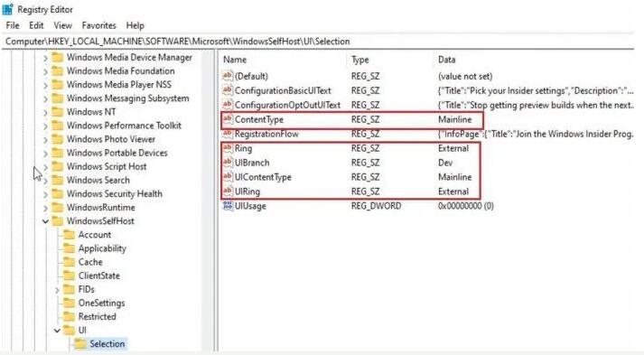Open the View menu
The image size is (644, 355).
(x=63, y=25)
